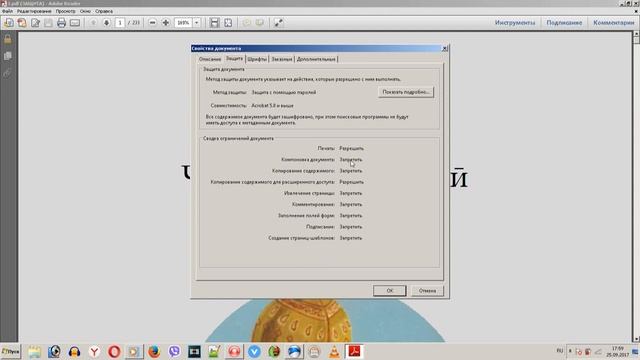The image size is (640, 360).
Task: Switch to the Шрифты tab
Action: pos(257,59)
